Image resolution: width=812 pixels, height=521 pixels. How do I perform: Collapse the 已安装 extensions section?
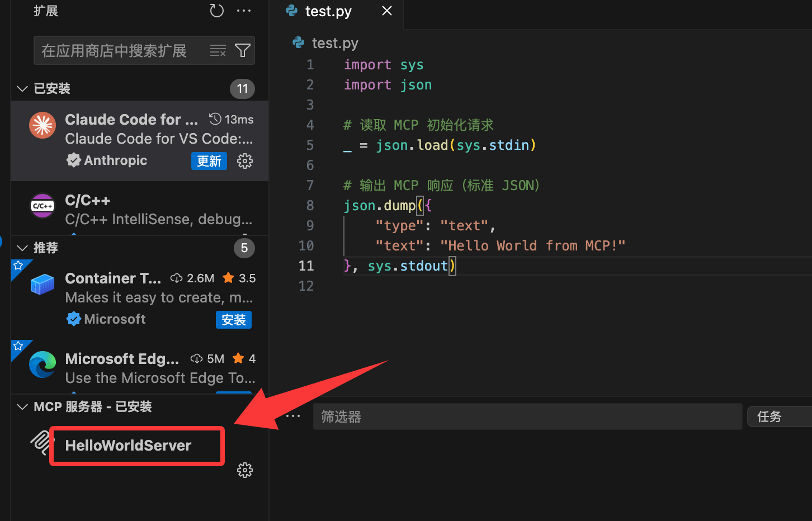click(x=22, y=89)
